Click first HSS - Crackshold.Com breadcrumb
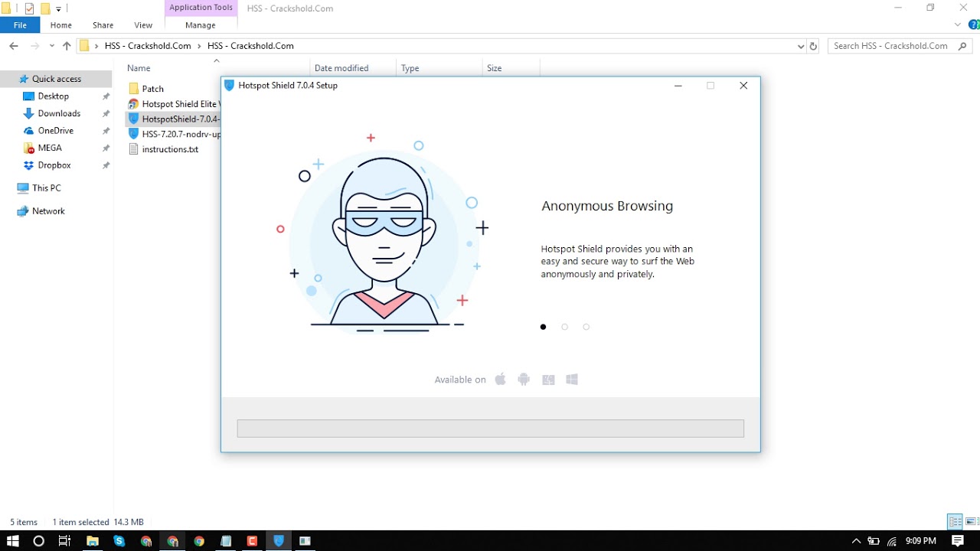This screenshot has height=551, width=980. tap(148, 46)
